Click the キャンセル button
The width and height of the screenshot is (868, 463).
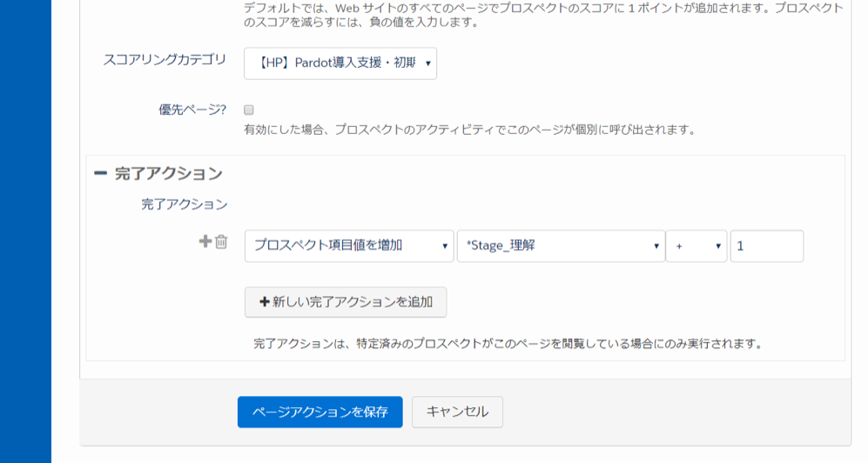(457, 412)
